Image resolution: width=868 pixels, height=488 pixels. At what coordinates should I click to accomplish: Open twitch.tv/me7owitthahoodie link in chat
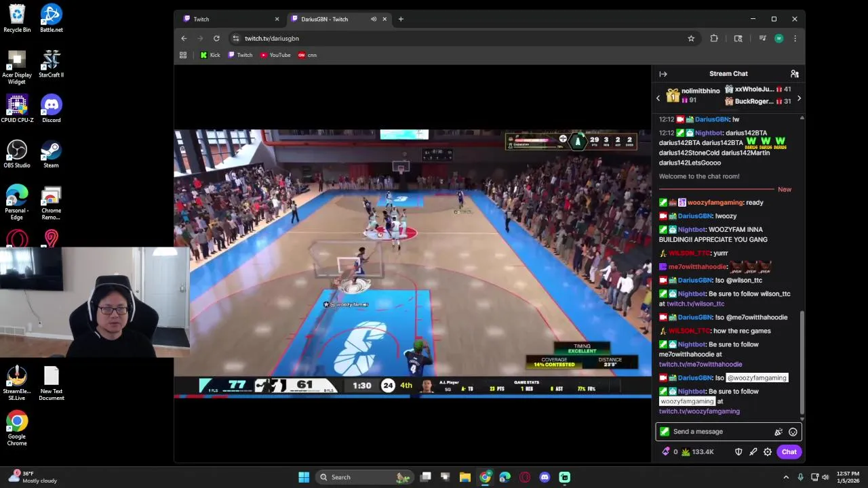coord(701,365)
